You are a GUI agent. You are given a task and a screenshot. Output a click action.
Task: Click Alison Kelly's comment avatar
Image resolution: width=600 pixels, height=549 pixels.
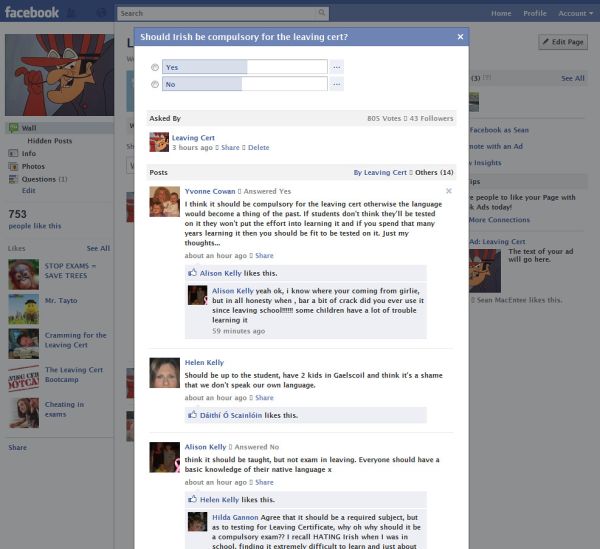point(197,295)
